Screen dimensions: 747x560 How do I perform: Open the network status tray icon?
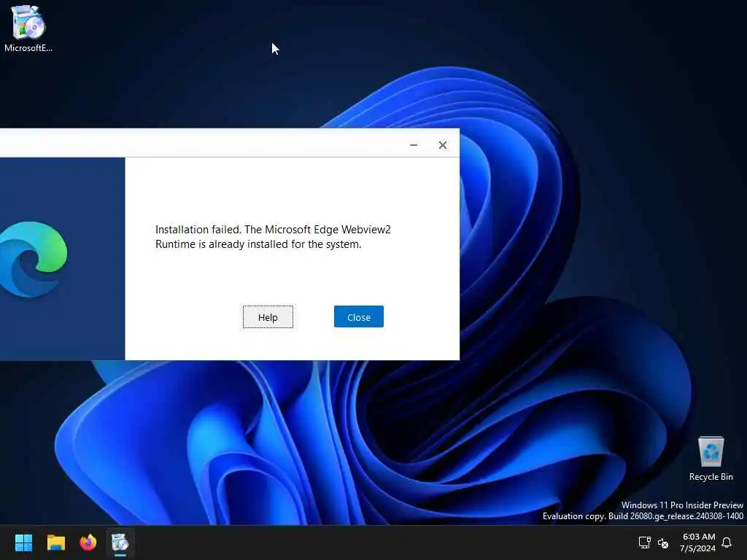[x=645, y=542]
